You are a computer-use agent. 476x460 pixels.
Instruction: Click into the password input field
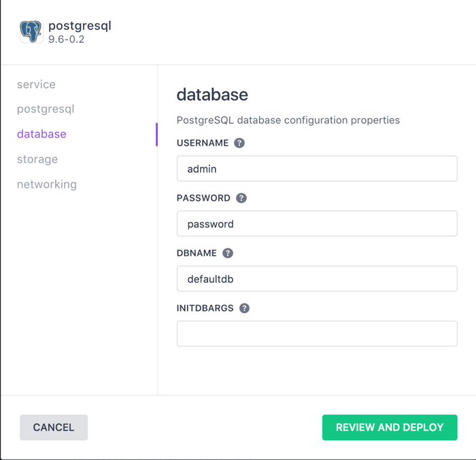(317, 224)
